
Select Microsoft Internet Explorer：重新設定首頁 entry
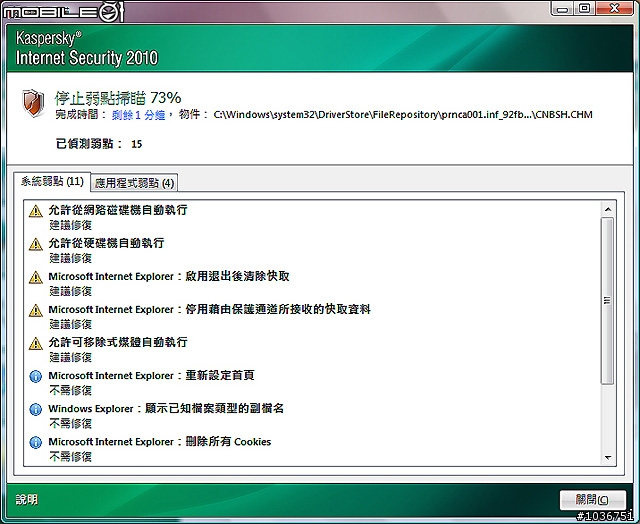[151, 375]
